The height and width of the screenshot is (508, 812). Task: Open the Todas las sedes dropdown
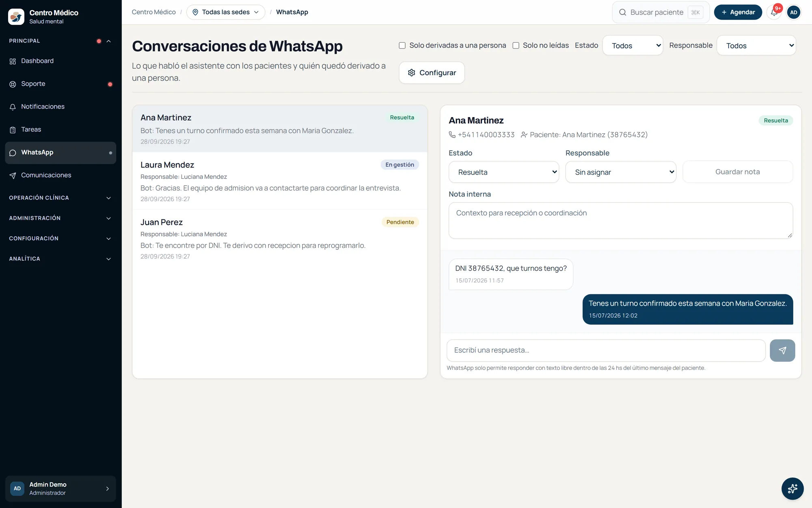tap(226, 12)
